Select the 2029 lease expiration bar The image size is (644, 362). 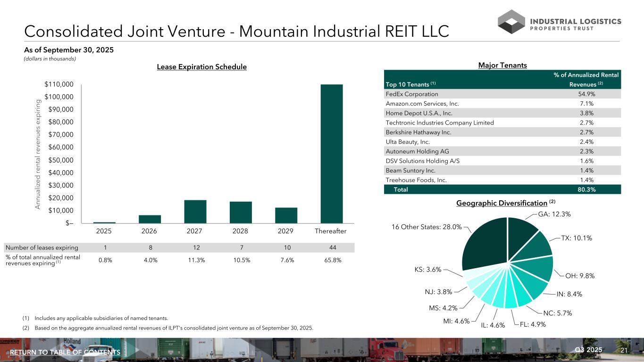[286, 215]
